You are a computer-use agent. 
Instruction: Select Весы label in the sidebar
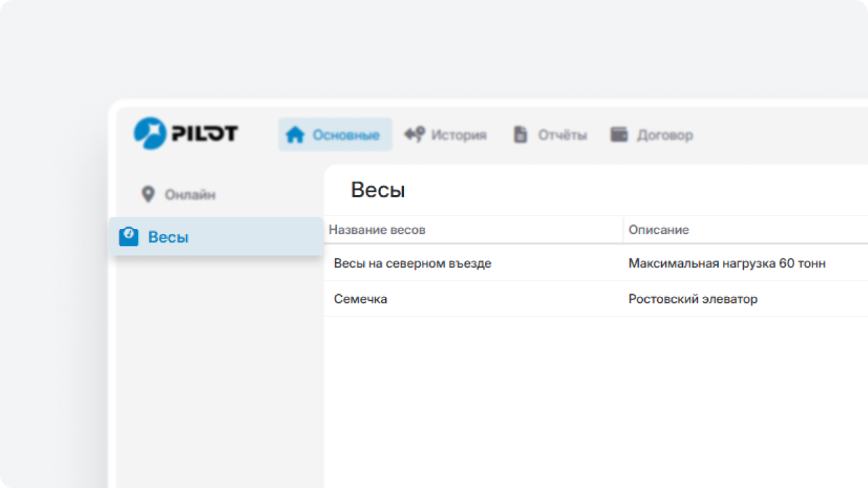click(168, 237)
